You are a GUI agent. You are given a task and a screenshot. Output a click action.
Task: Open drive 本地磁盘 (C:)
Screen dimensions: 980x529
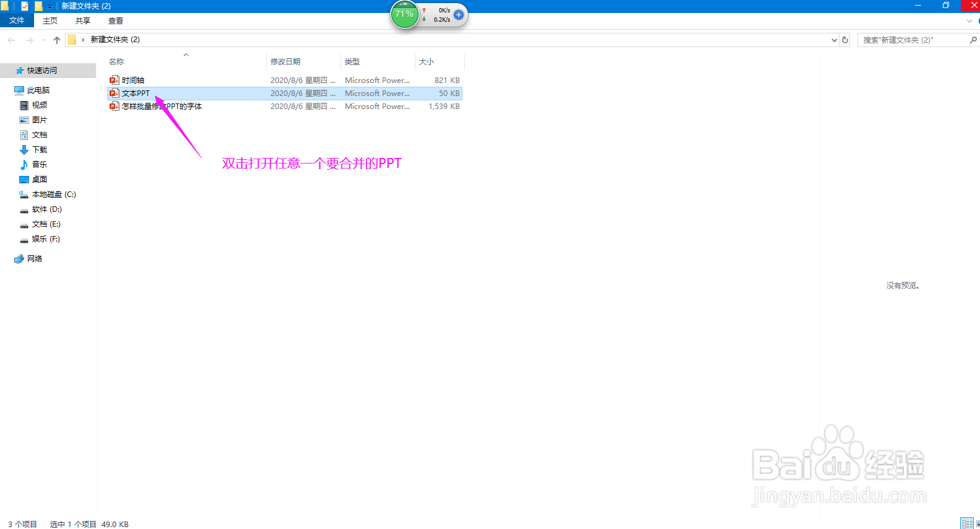(x=54, y=195)
